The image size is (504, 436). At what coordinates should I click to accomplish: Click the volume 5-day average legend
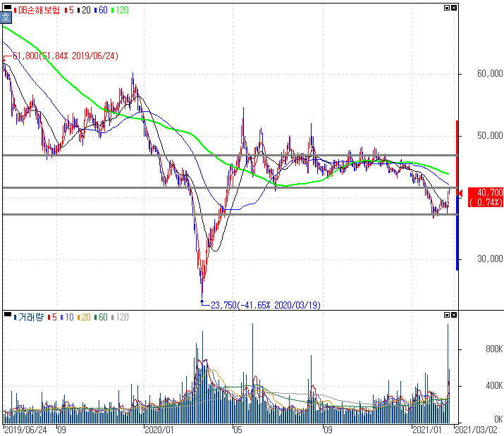coord(52,318)
